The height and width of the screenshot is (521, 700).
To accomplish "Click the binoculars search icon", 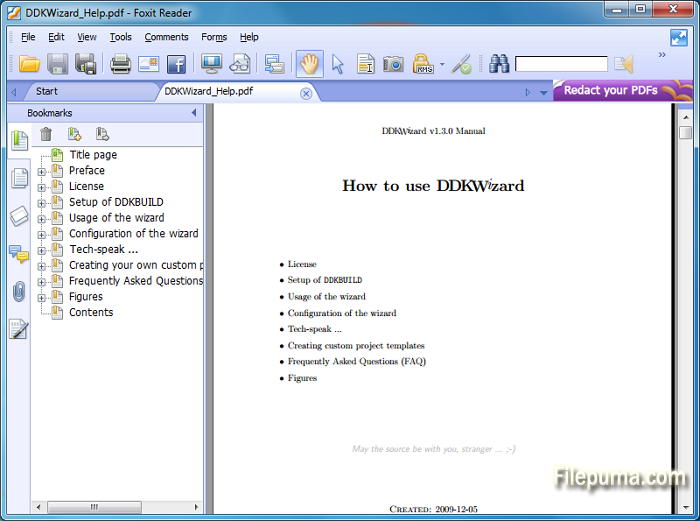I will [499, 64].
